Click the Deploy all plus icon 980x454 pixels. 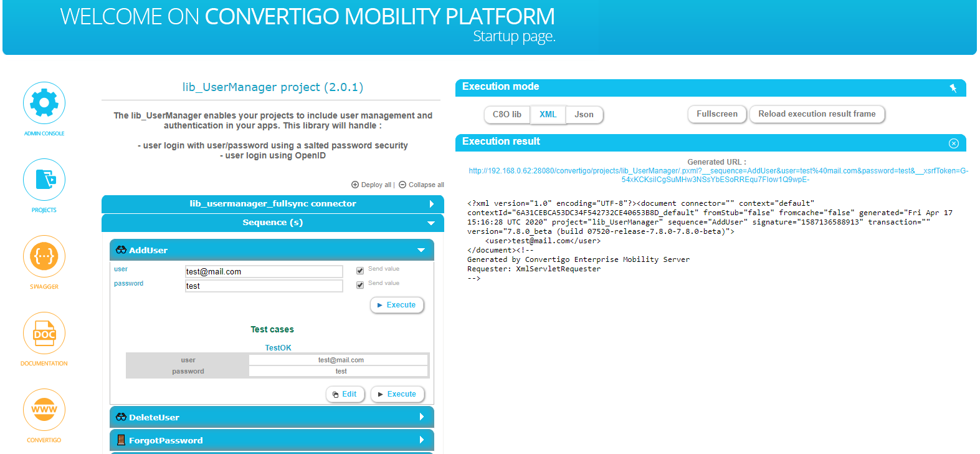(x=355, y=185)
